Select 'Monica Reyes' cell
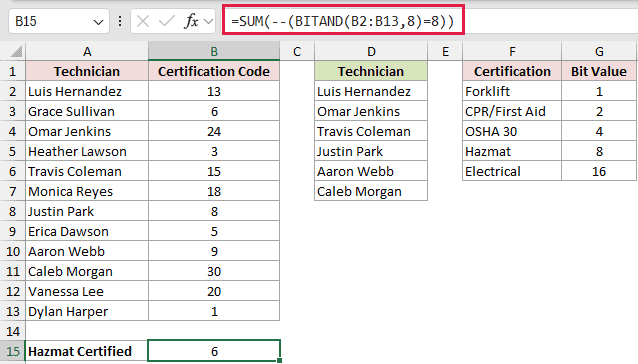This screenshot has height=364, width=638. pos(87,191)
